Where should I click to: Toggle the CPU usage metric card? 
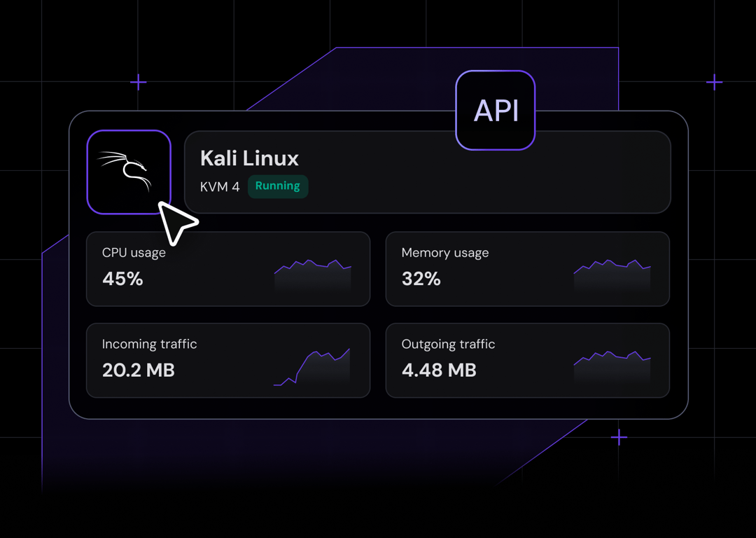point(228,268)
